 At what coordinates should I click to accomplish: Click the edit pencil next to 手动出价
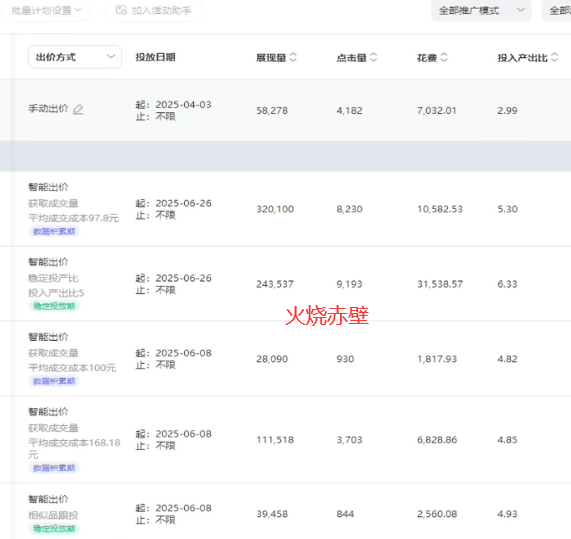[x=78, y=109]
